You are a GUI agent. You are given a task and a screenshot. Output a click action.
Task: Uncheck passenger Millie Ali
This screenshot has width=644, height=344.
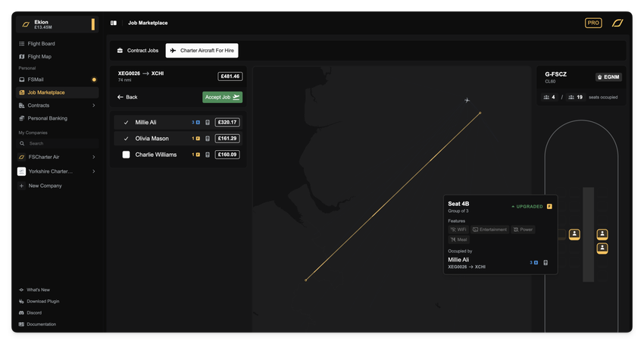[x=127, y=122]
